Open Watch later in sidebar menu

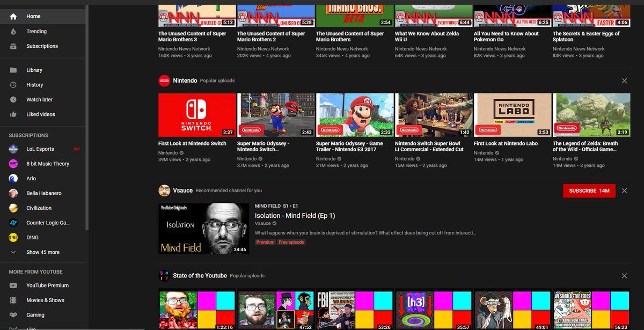click(x=42, y=100)
